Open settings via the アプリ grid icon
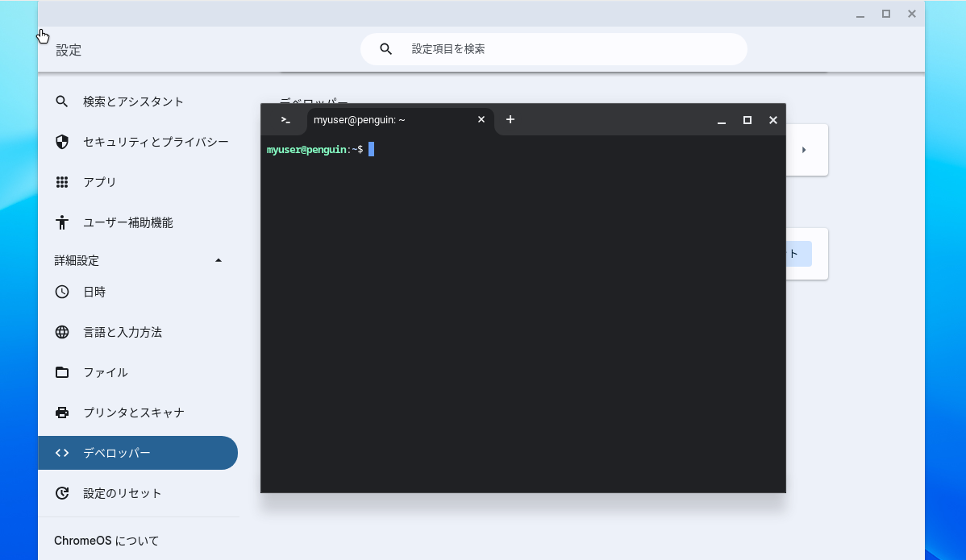This screenshot has width=966, height=560. [61, 182]
